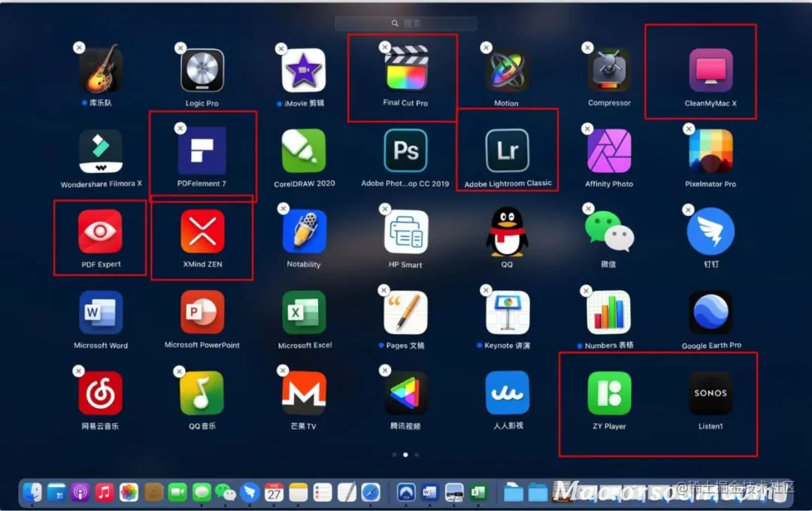
Task: Open Affinity Photo
Action: coord(609,150)
